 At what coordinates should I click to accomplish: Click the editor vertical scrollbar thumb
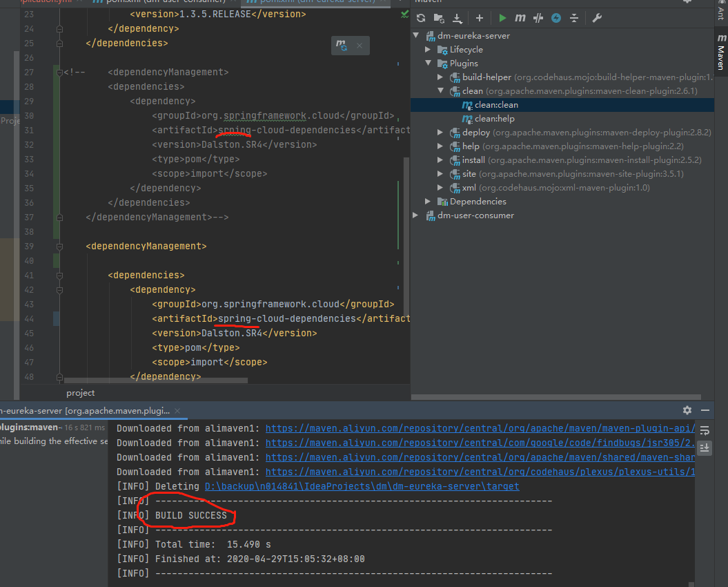click(x=406, y=237)
